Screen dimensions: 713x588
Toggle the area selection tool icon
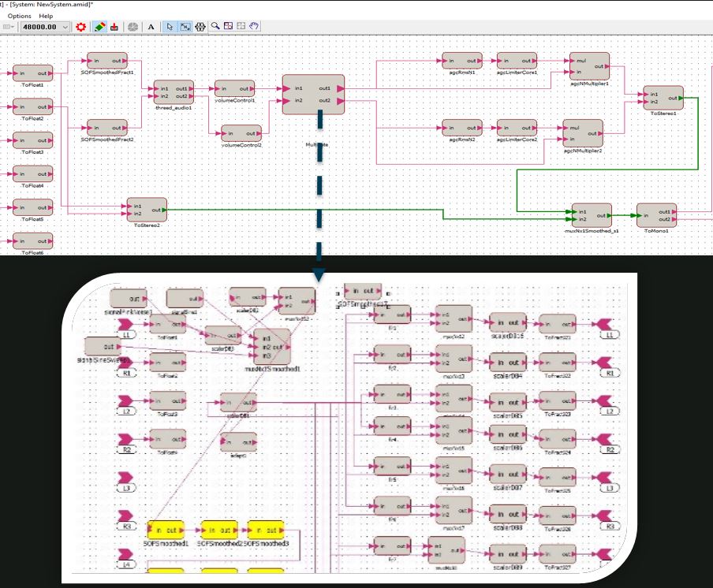(x=185, y=27)
